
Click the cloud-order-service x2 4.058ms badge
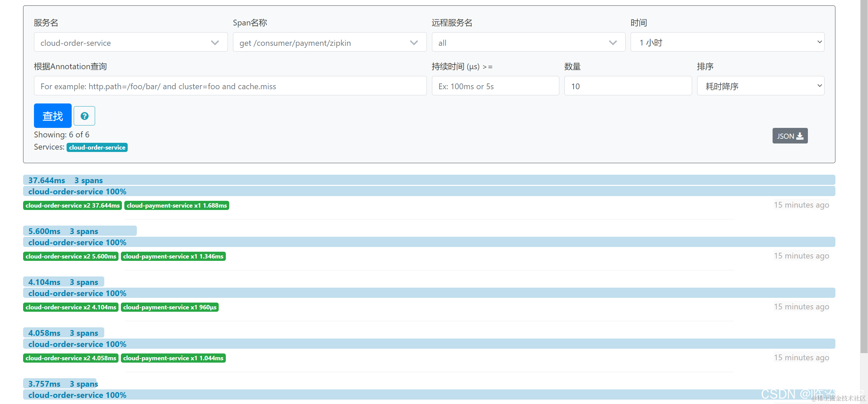71,358
